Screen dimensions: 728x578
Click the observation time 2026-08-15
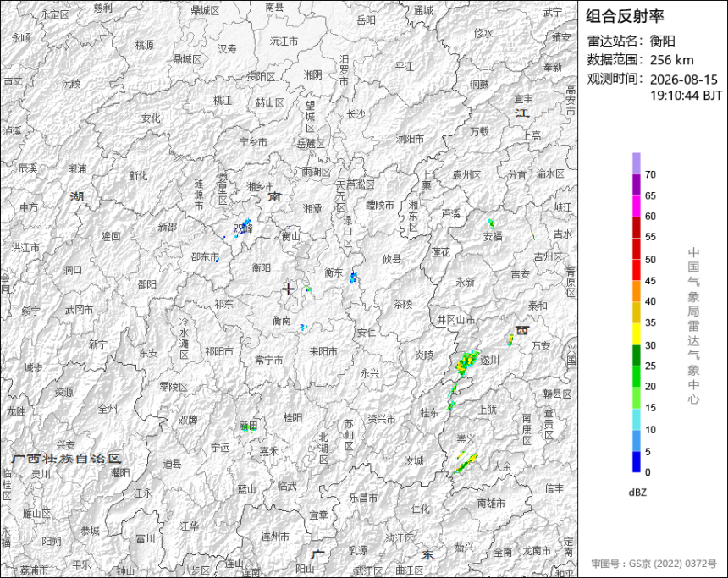pyautogui.click(x=683, y=80)
